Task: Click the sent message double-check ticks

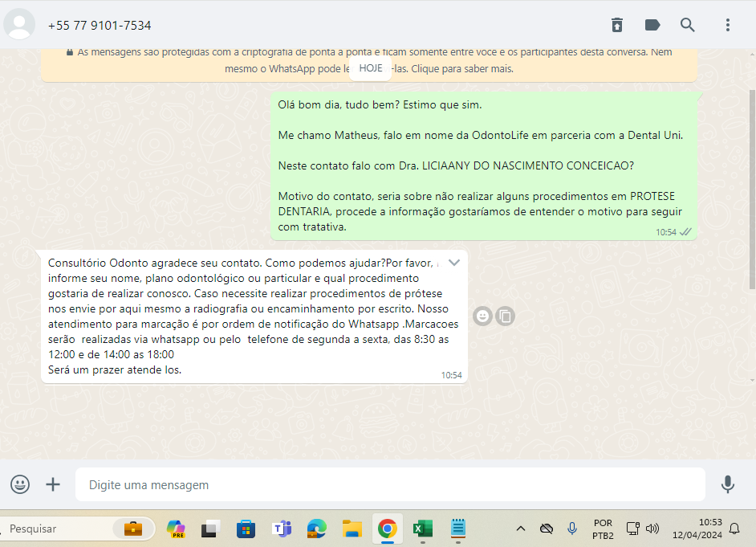Action: (685, 232)
